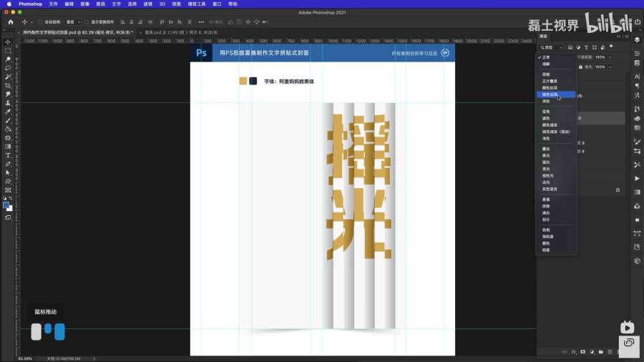644x362 pixels.
Task: Enable the 自动选择 checkbox
Action: (x=40, y=22)
